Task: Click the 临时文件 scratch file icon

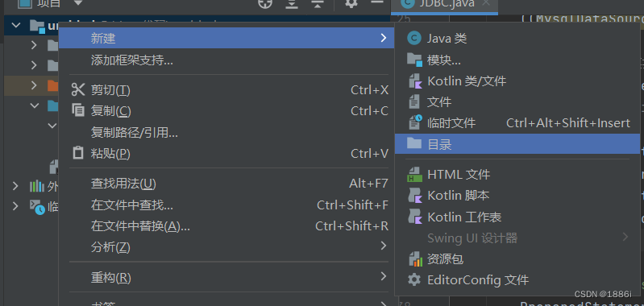Action: click(415, 122)
